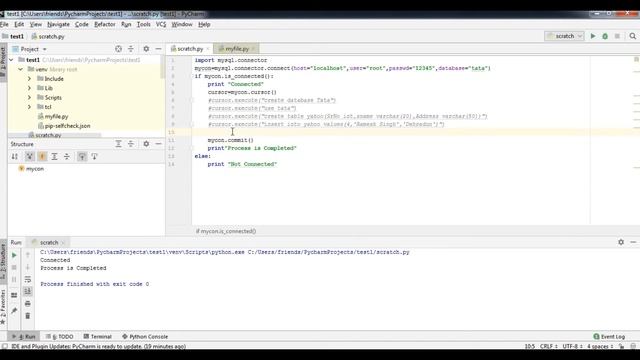Open the Favorites side tool window

coord(3,306)
